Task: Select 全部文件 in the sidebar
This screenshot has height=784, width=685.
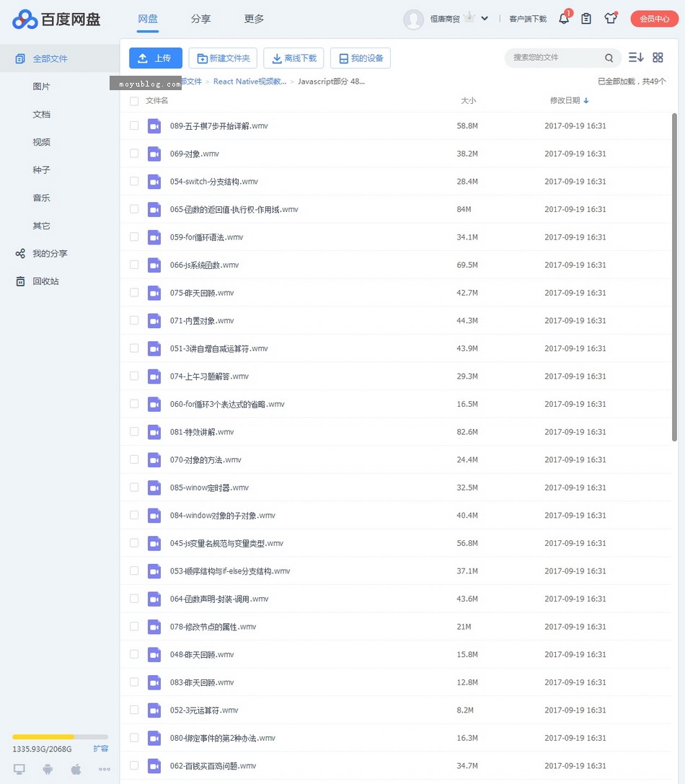Action: coord(60,58)
